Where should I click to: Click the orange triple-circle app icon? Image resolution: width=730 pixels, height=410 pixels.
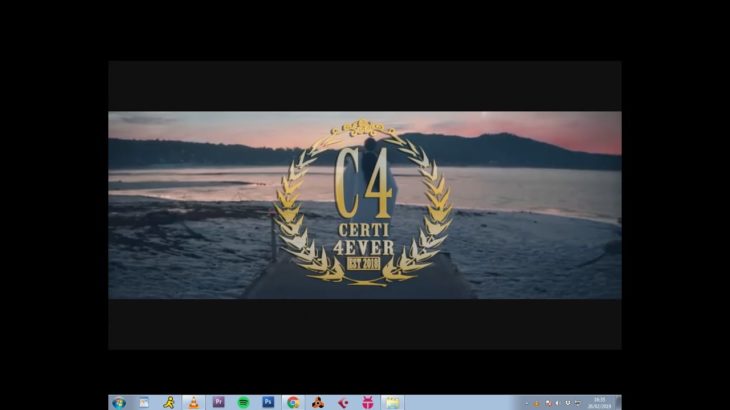[x=318, y=402]
